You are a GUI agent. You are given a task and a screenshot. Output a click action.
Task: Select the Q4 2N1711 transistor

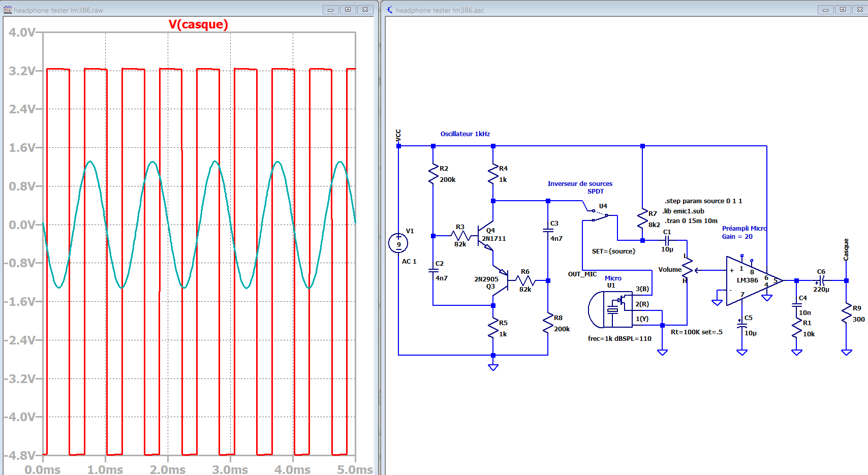(x=486, y=236)
